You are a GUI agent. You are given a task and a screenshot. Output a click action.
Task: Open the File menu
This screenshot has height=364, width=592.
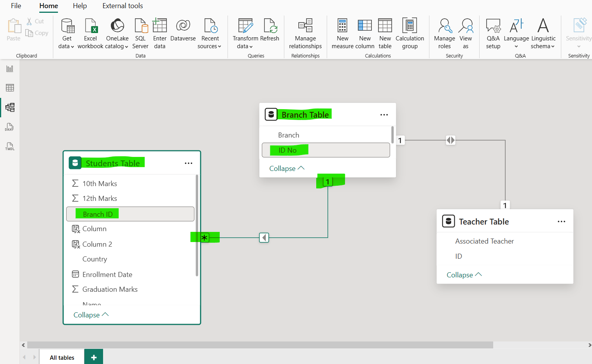[16, 6]
